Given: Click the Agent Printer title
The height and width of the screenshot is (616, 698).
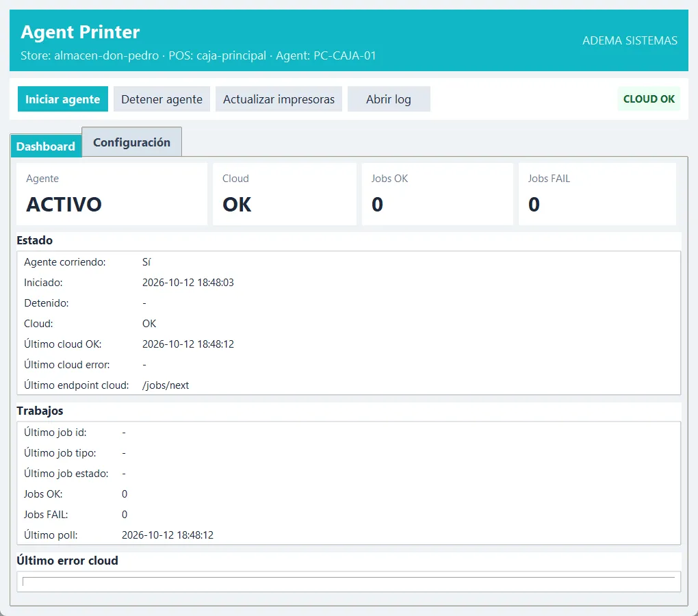Looking at the screenshot, I should (x=80, y=32).
